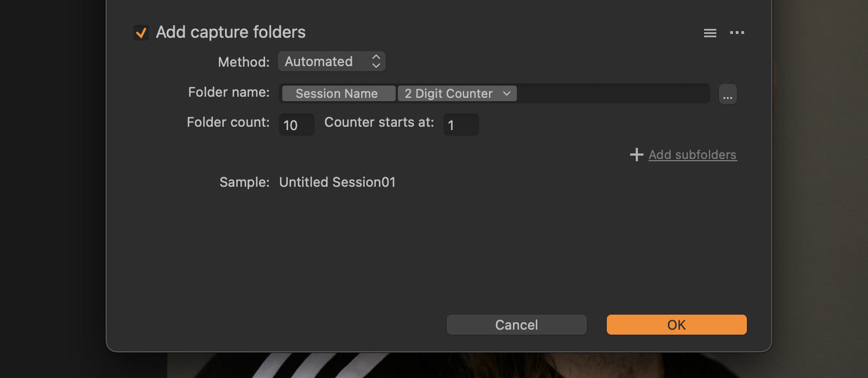Click the Sample label text
Image resolution: width=868 pixels, height=378 pixels.
pyautogui.click(x=245, y=182)
